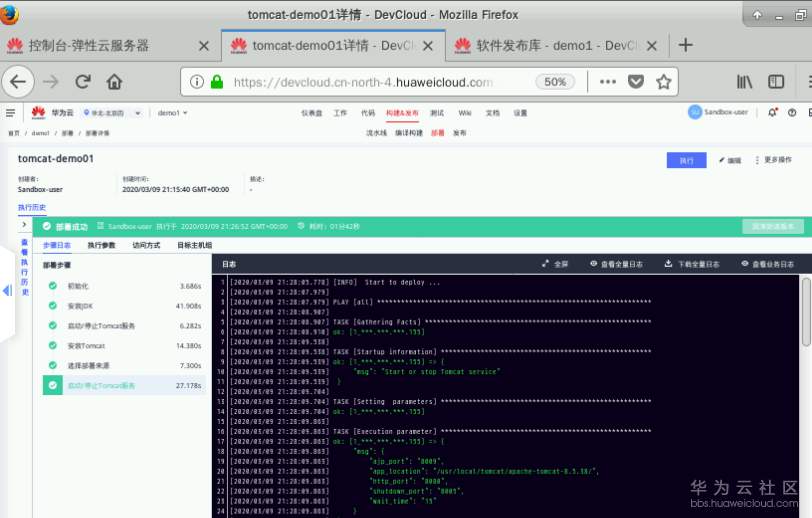Open the Wiki navigation item
This screenshot has height=518, width=812.
coord(465,113)
